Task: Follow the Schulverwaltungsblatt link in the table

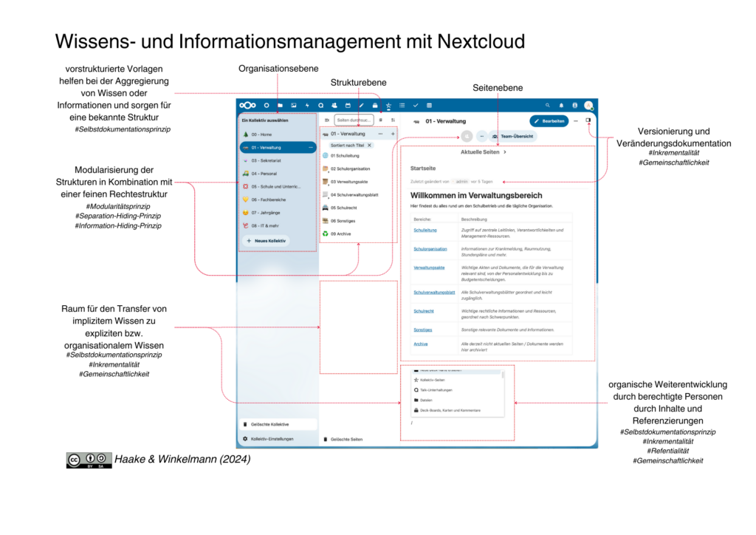Action: (x=434, y=293)
